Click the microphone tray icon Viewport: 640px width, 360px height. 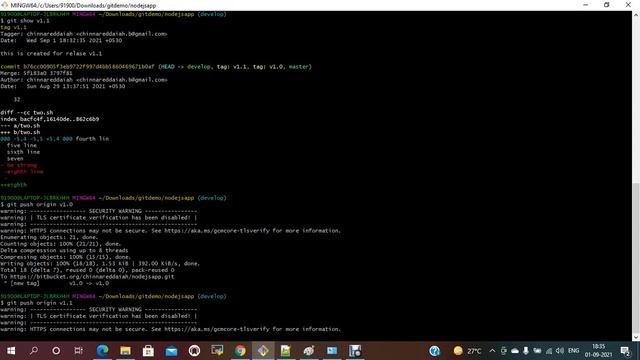526,351
